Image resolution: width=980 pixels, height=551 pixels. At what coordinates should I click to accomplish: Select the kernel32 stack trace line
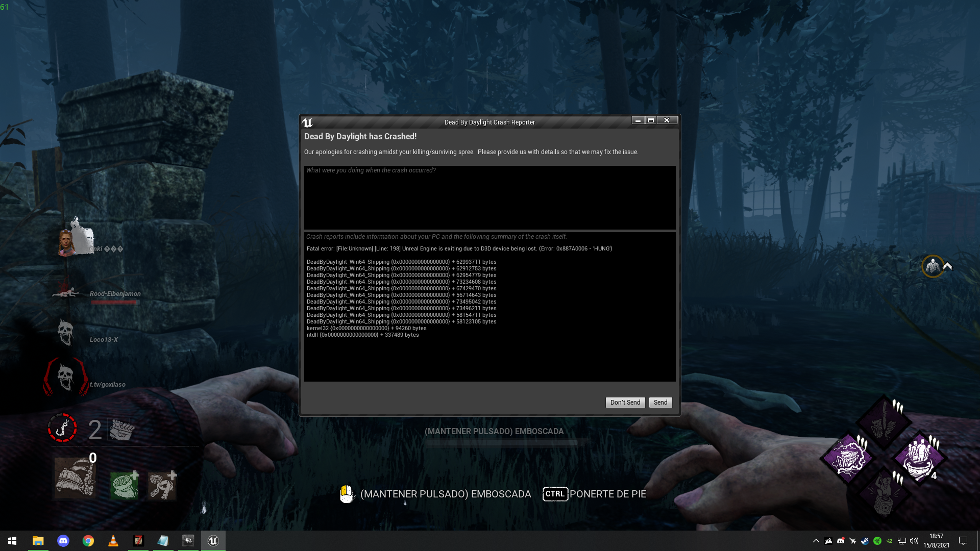click(x=366, y=328)
